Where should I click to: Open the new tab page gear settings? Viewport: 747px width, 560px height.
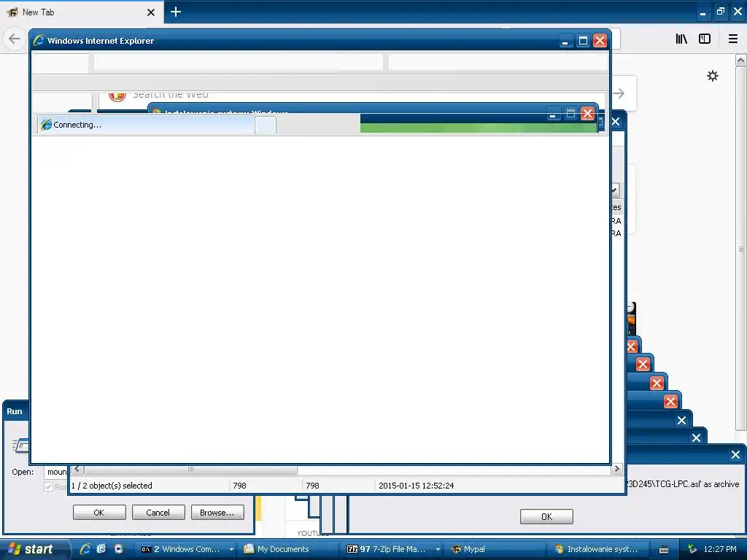tap(712, 76)
